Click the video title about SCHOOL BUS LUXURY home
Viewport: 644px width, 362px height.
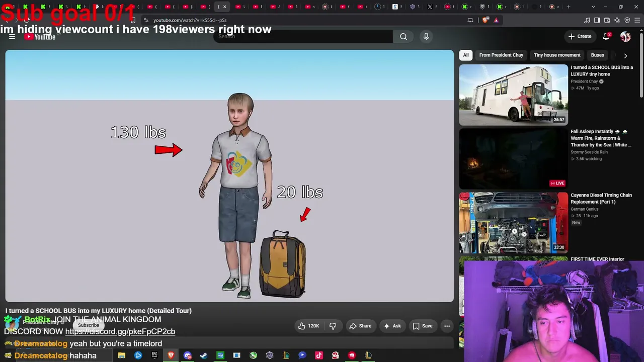tap(99, 311)
